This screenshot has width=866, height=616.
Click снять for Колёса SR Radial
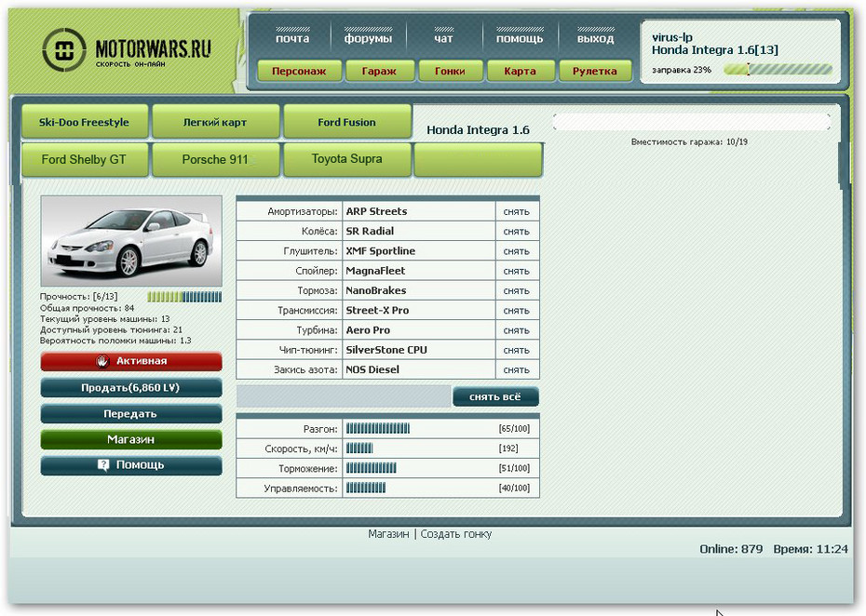coord(517,232)
